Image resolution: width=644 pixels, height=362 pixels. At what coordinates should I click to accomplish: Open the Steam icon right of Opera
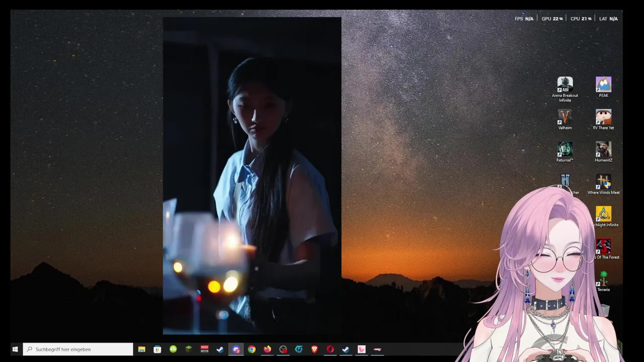coord(346,349)
